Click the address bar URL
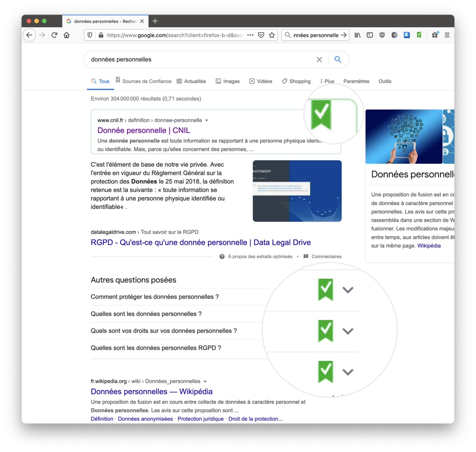Viewport: 476px width, 452px height. point(175,35)
